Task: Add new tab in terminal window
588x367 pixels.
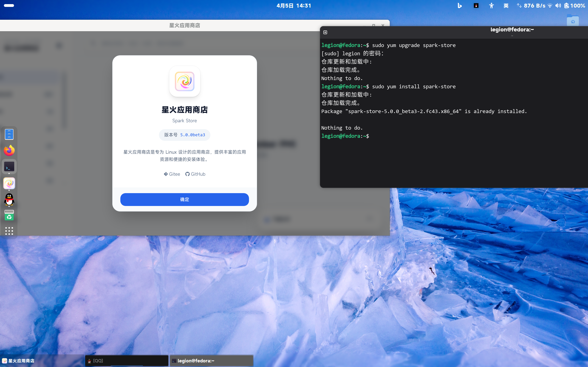Action: point(325,32)
